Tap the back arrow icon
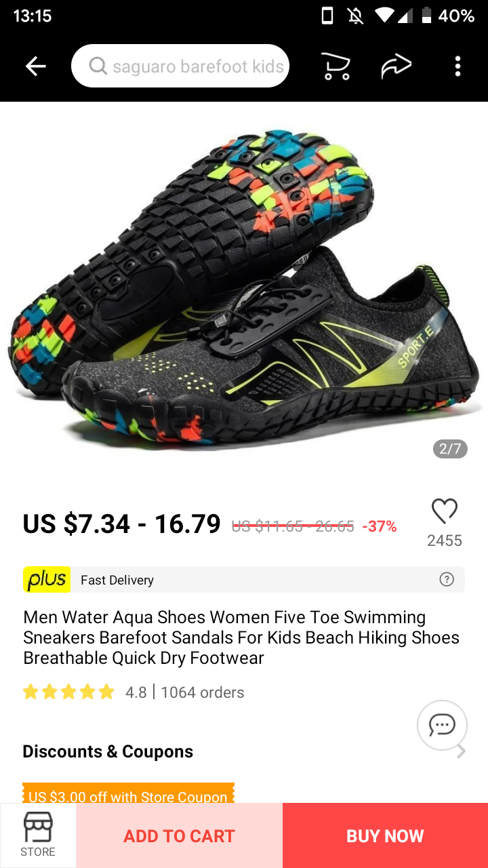The width and height of the screenshot is (488, 868). 35,66
